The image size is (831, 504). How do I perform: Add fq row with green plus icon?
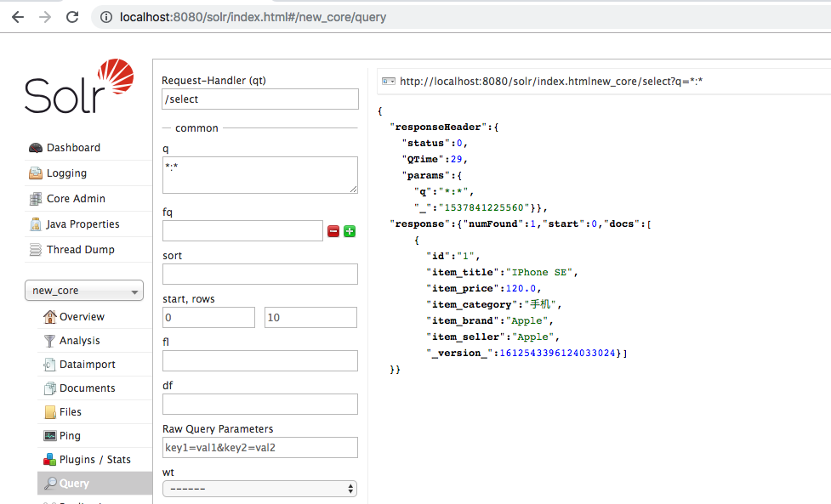(x=350, y=231)
